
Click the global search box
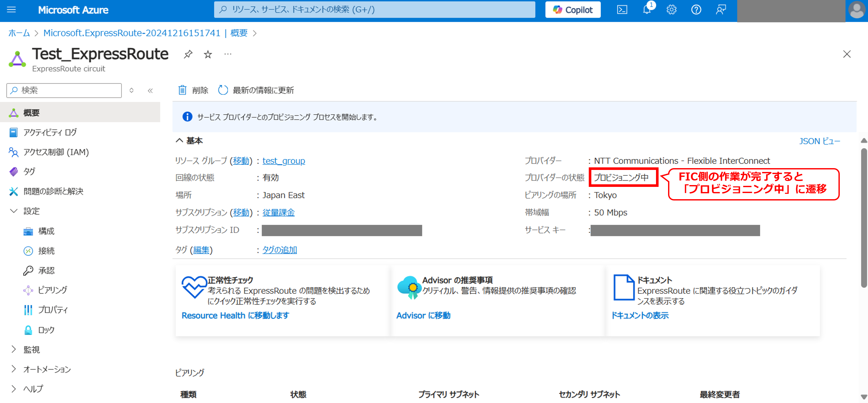[x=374, y=9]
